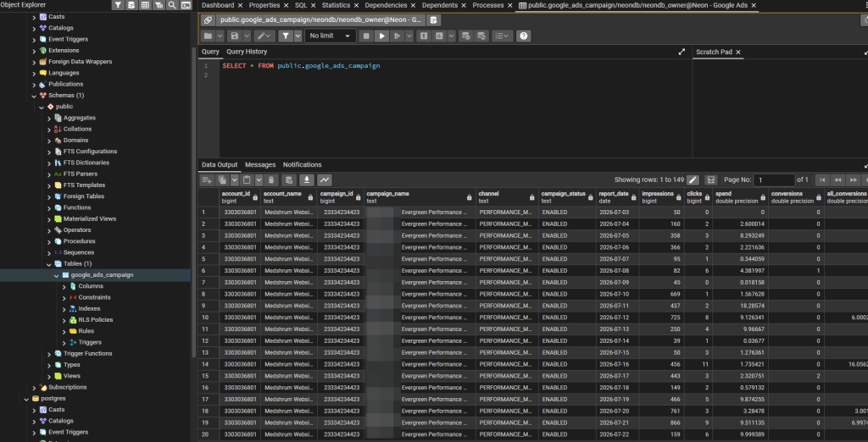Click the Rollback transaction icon
Image resolution: width=868 pixels, height=442 pixels.
tap(481, 36)
